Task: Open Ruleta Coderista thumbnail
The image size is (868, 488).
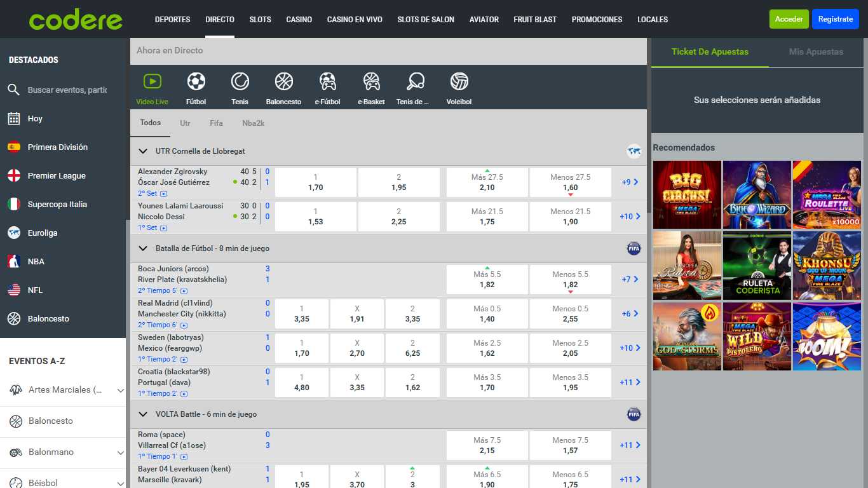Action: (x=757, y=266)
